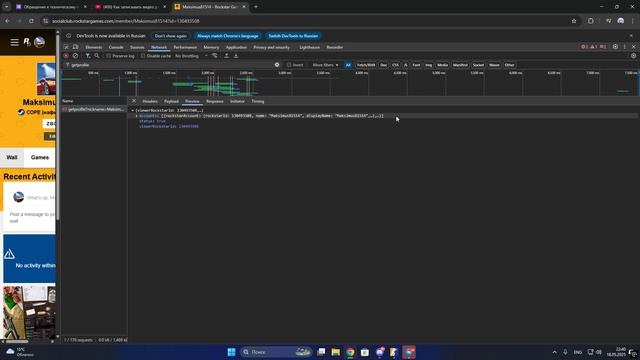Filter requests by Doc type
This screenshot has width=640, height=360.
coord(383,65)
